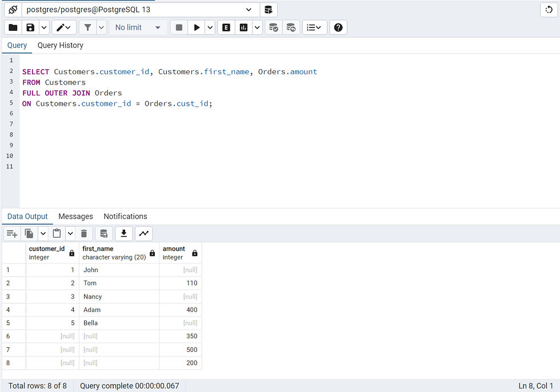Click the Total rows: 8 of 8 status

click(38, 386)
